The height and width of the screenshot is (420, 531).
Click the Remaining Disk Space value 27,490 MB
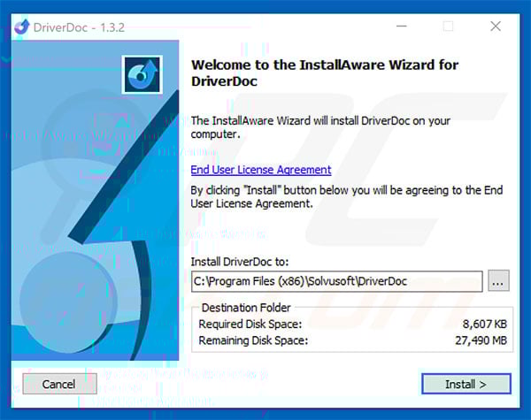coord(481,340)
